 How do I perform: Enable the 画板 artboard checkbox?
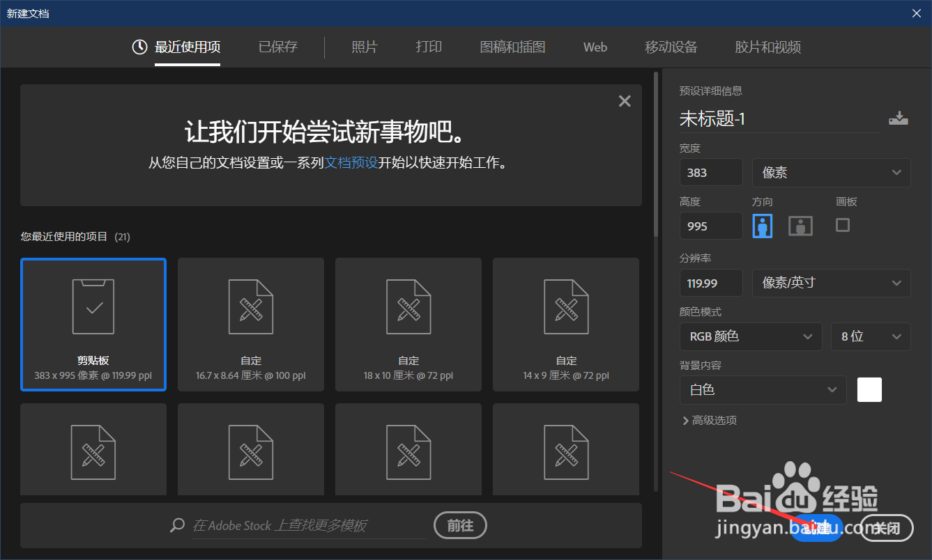coord(842,225)
